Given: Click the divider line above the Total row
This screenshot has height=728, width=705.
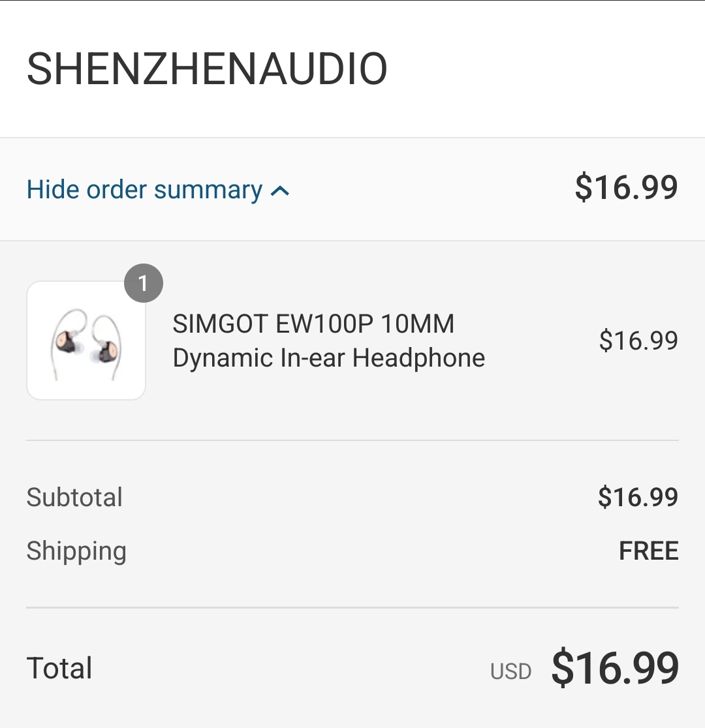Looking at the screenshot, I should [352, 608].
